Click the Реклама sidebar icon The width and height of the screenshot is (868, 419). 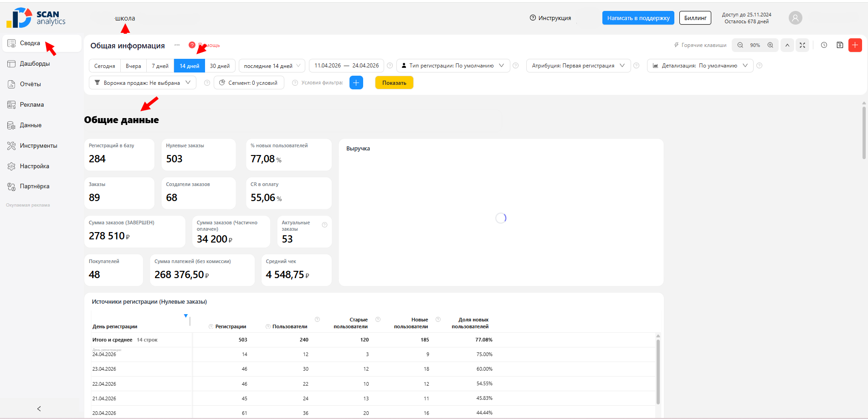(x=11, y=105)
